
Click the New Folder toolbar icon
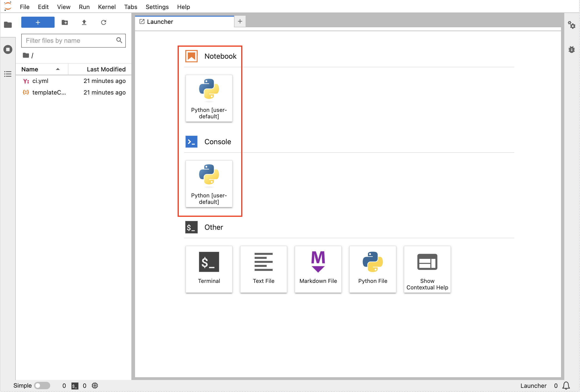[x=65, y=22]
